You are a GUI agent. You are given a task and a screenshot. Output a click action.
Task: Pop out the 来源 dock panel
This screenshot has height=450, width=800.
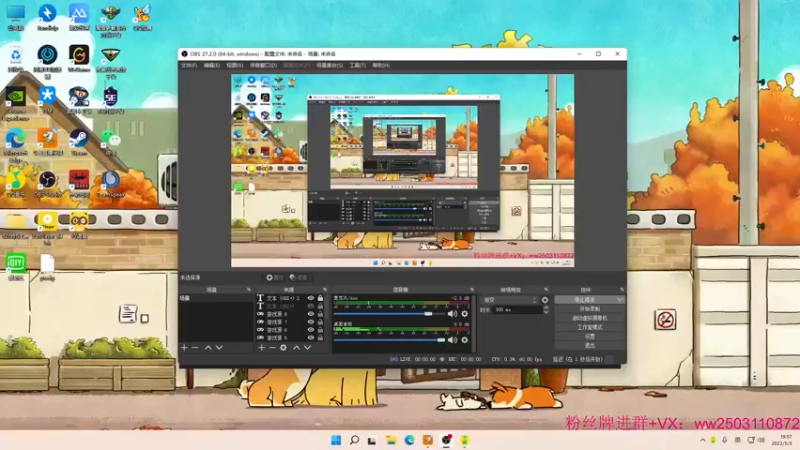click(325, 290)
